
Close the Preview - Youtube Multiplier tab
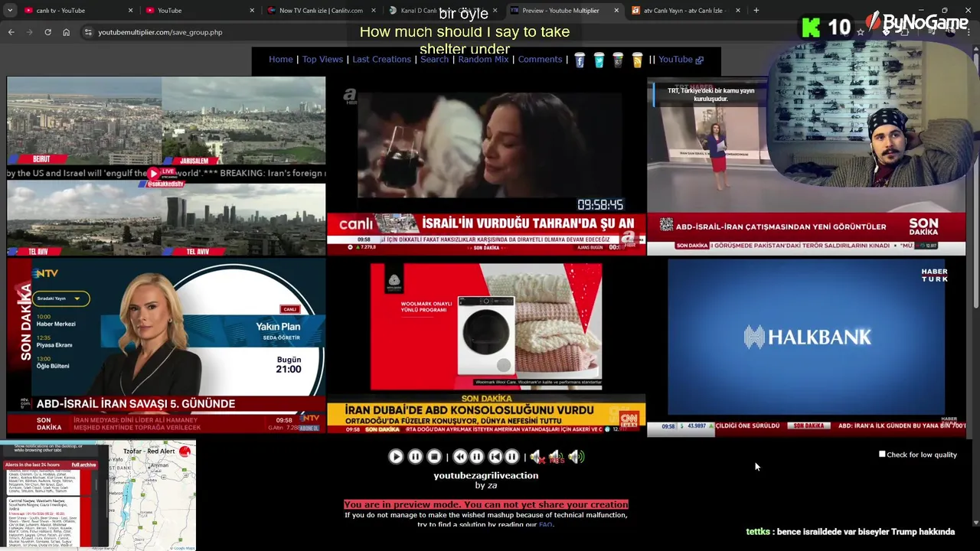(616, 11)
